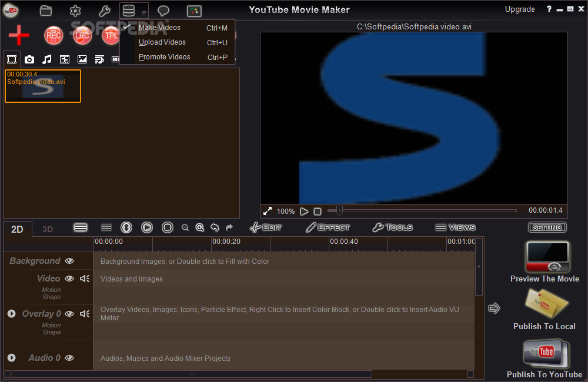Click timeline zoom-out magnifier
The width and height of the screenshot is (588, 382).
185,227
